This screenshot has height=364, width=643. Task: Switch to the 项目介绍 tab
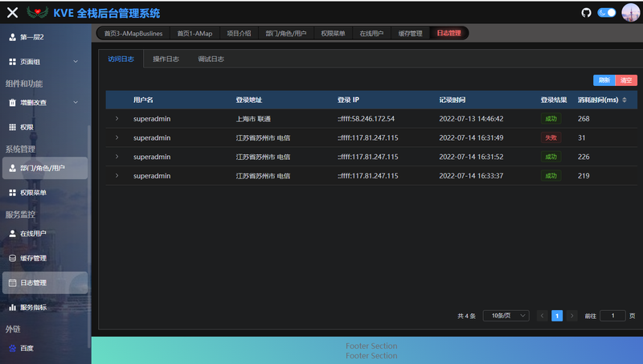point(239,33)
